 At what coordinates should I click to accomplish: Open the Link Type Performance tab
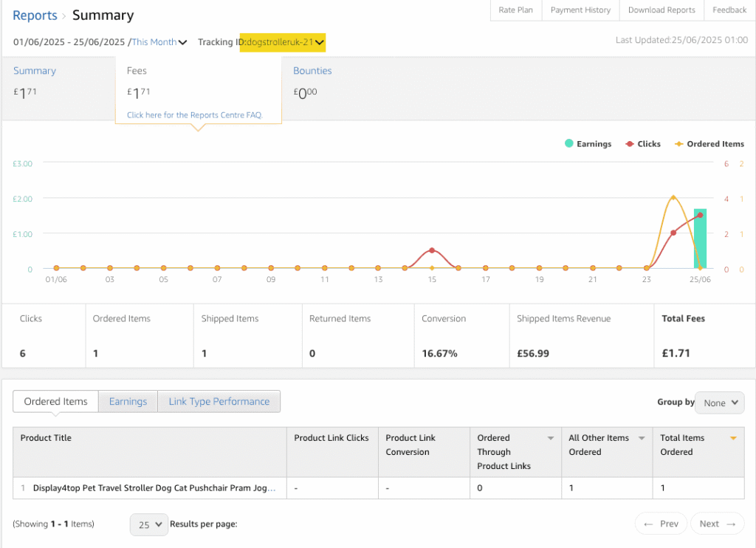click(219, 401)
